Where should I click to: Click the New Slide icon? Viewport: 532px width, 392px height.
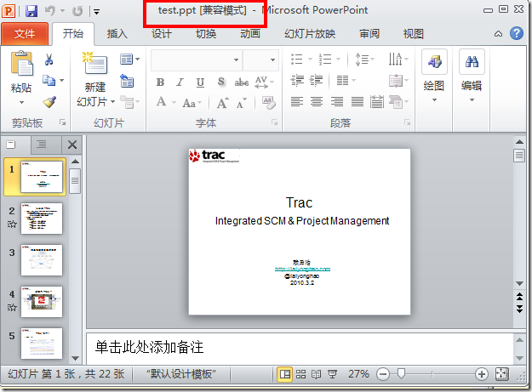[x=94, y=63]
